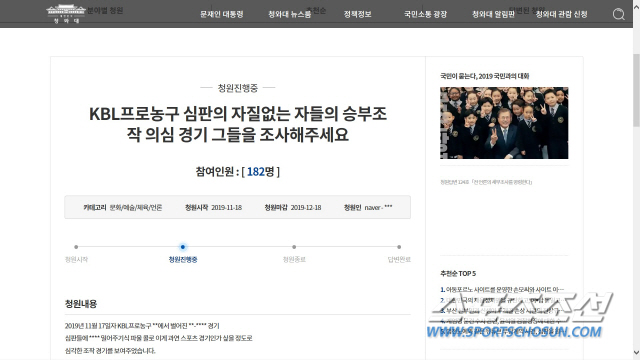
Task: Go to 국민소통 광장 menu
Action: [x=425, y=14]
